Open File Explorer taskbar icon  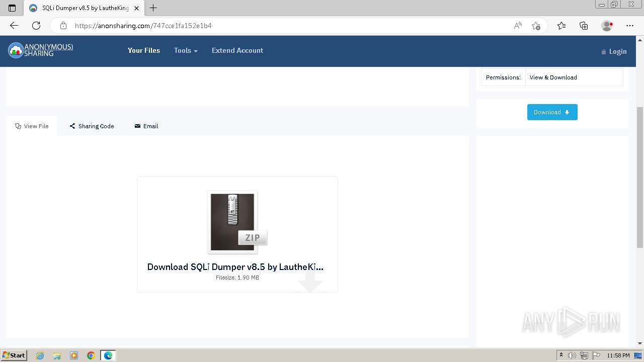[57, 355]
